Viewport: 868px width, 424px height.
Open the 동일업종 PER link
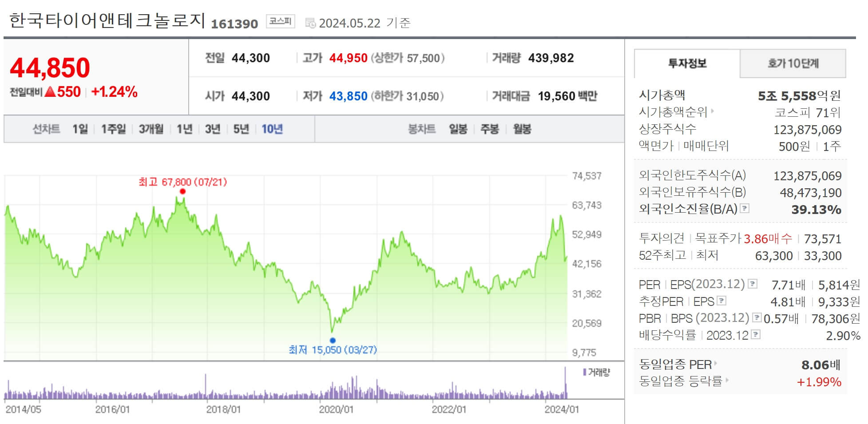678,365
